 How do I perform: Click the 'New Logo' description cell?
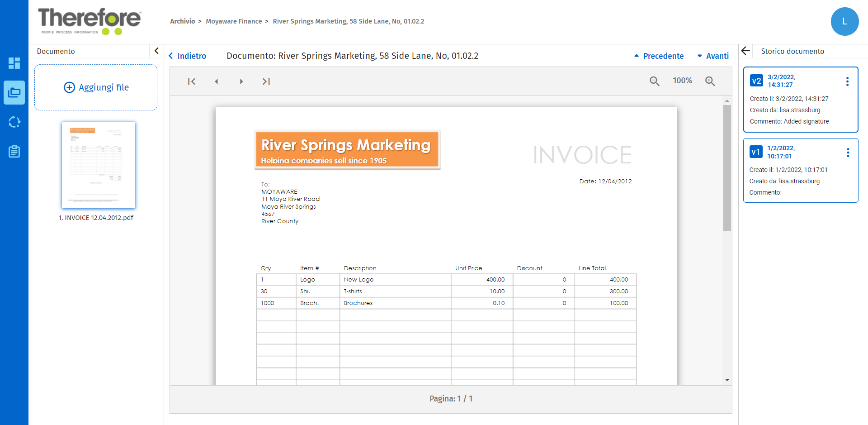click(x=395, y=280)
